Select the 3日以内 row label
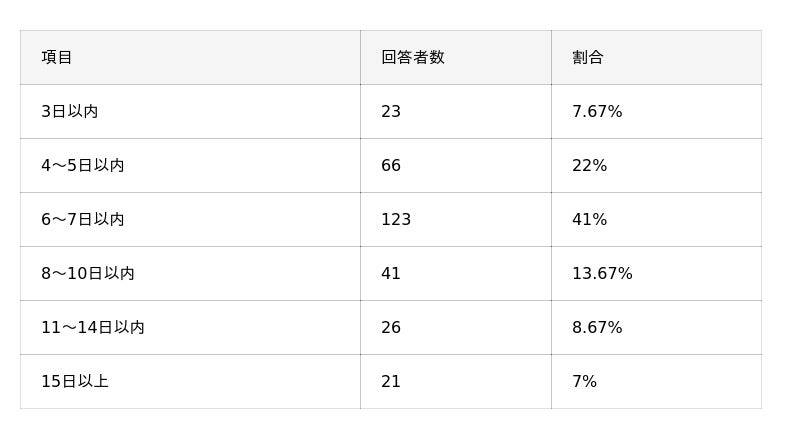The image size is (800, 439). click(x=69, y=112)
